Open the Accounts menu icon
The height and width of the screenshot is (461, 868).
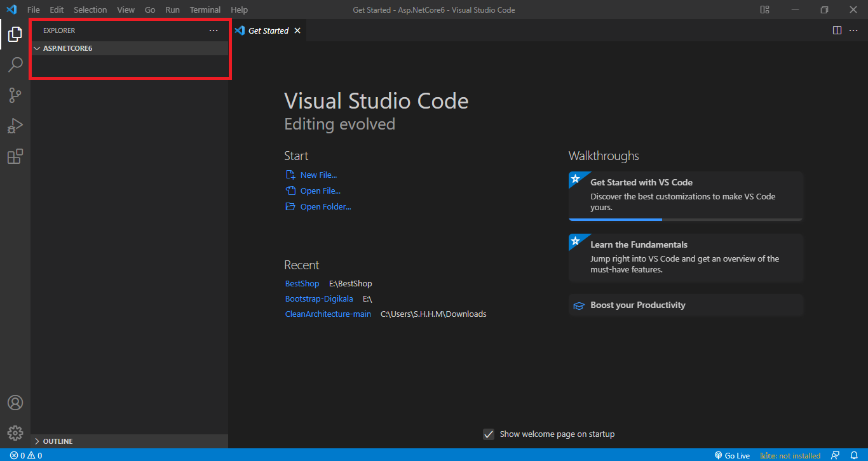tap(15, 403)
